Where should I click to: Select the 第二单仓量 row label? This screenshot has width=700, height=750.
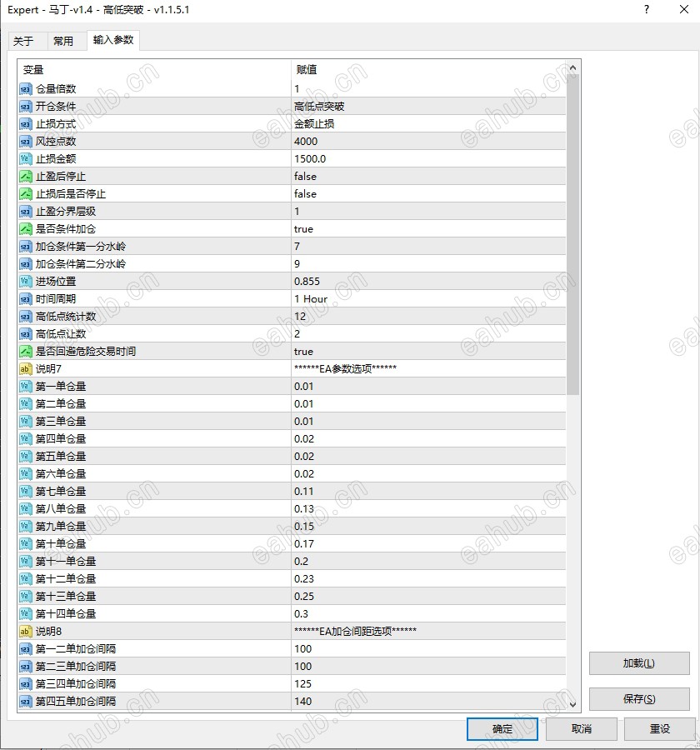61,404
